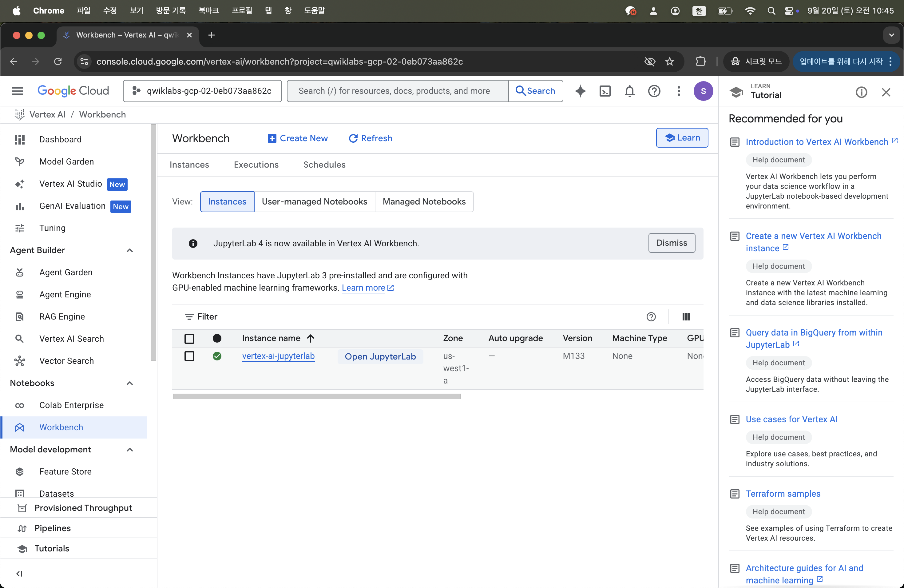This screenshot has height=588, width=904.
Task: Switch view to Managed Notebooks
Action: (424, 202)
